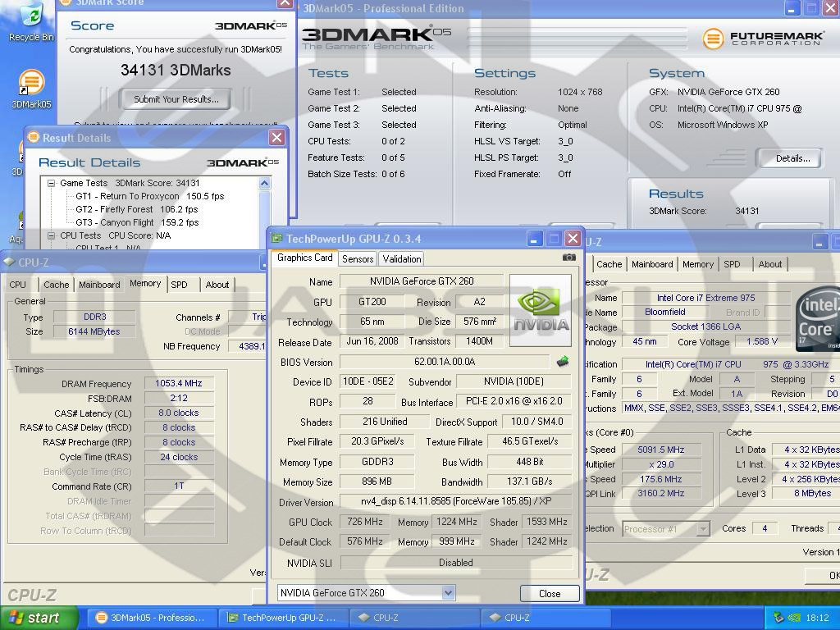Open the Recycle Bin desktop icon

pos(31,21)
